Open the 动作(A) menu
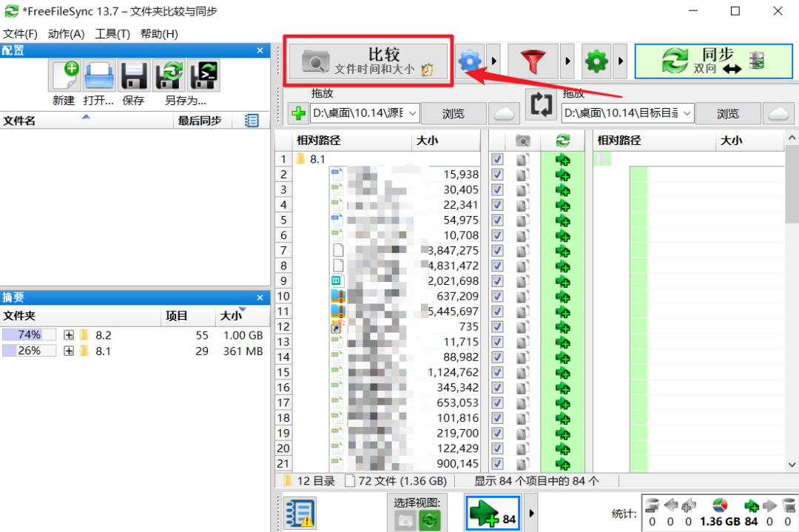 [x=67, y=33]
